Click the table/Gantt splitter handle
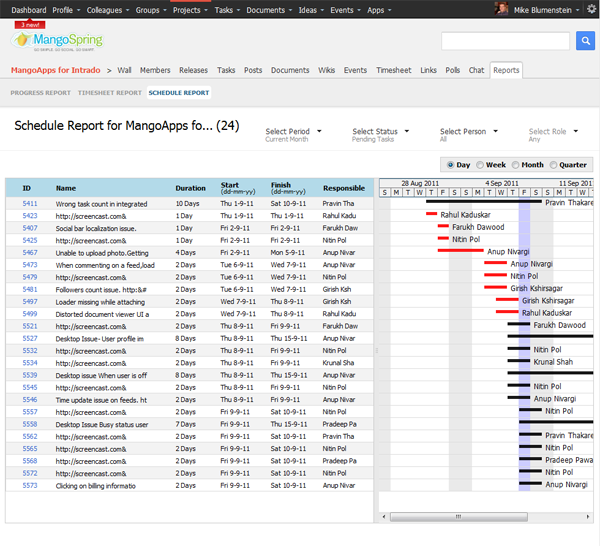This screenshot has height=546, width=600. [x=377, y=350]
